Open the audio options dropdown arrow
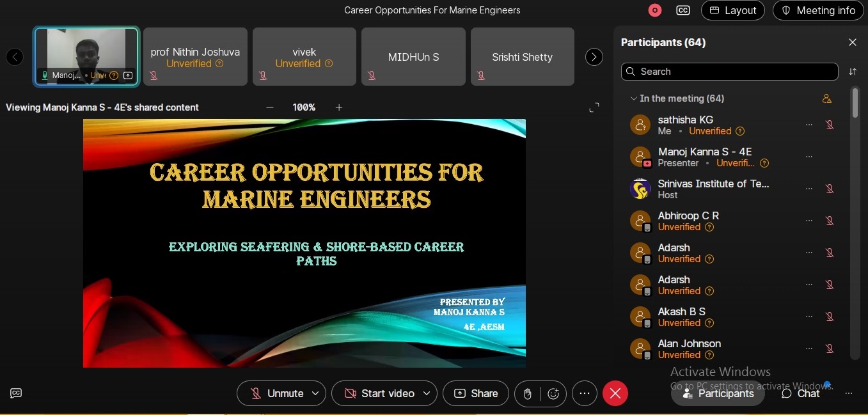 pyautogui.click(x=315, y=393)
